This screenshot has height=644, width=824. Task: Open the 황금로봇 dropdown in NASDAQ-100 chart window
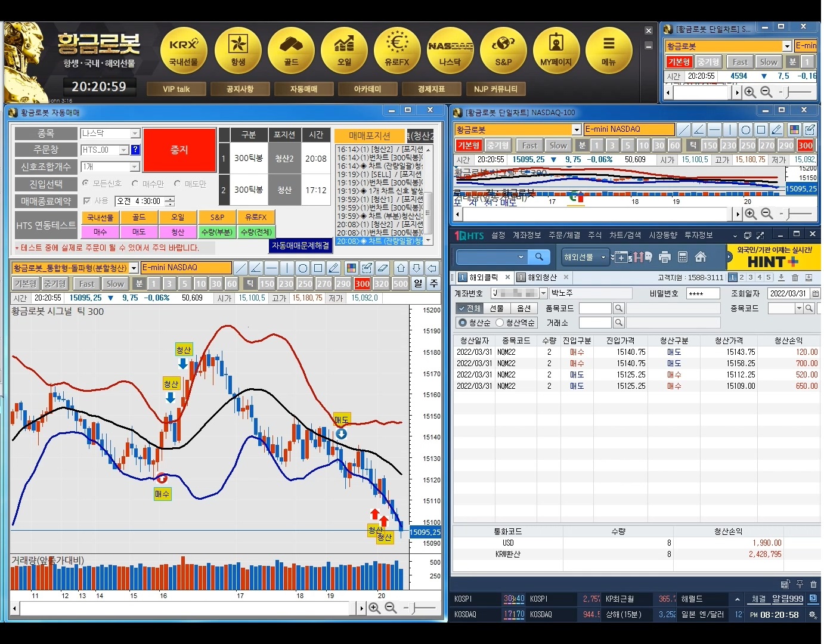577,129
